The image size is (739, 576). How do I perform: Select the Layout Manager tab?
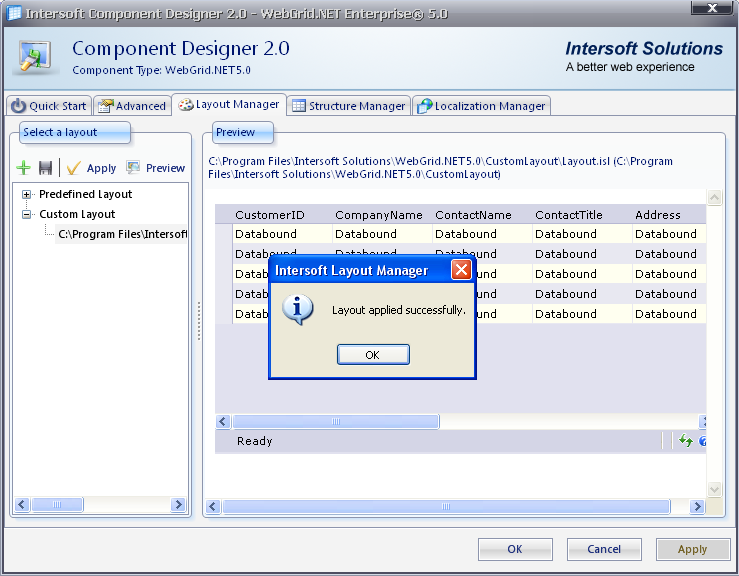coord(229,104)
